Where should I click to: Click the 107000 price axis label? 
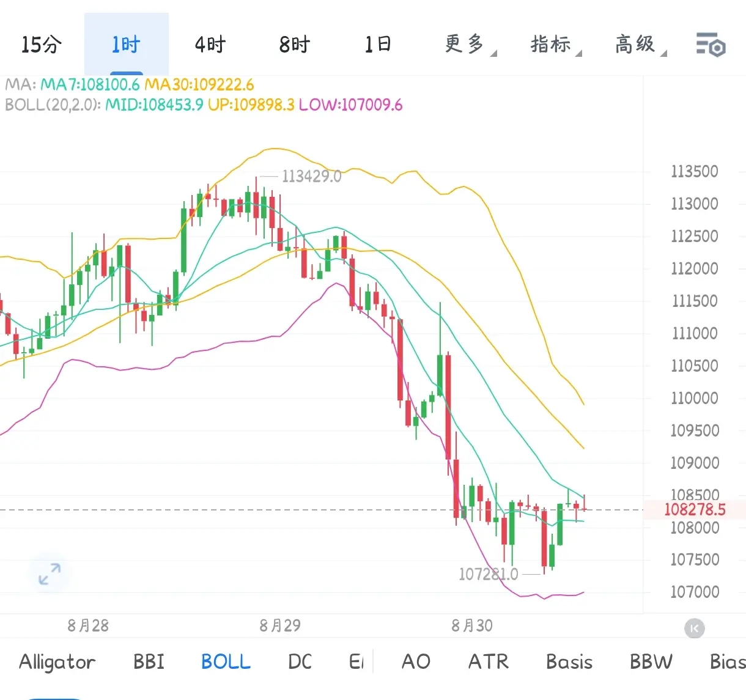pyautogui.click(x=694, y=592)
